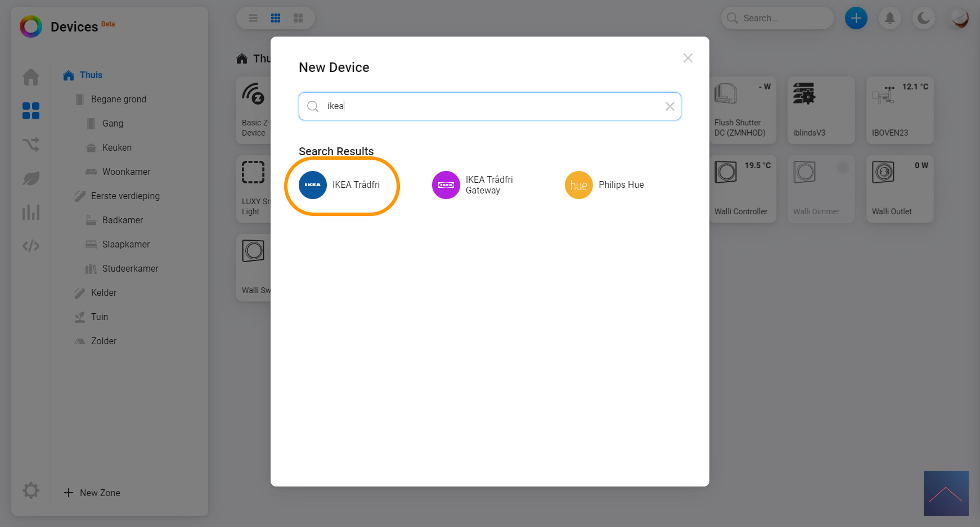Open the Basic Z-Wave Device tile
980x527 pixels.
click(254, 110)
